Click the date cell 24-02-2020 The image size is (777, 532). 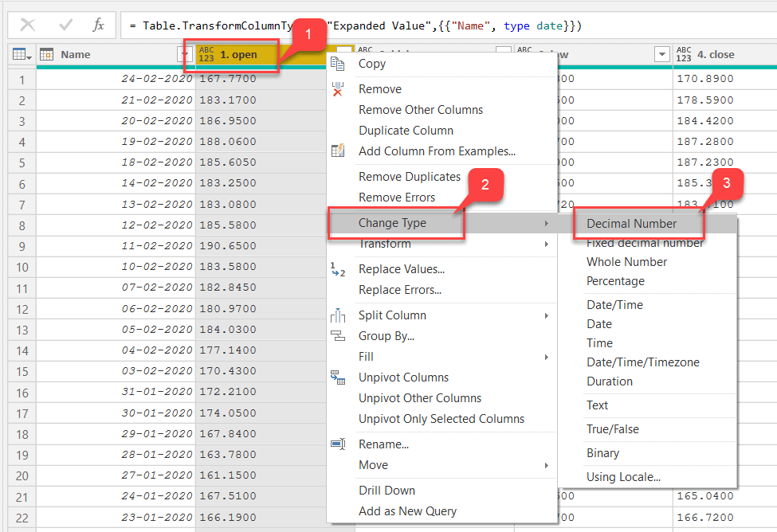click(156, 79)
